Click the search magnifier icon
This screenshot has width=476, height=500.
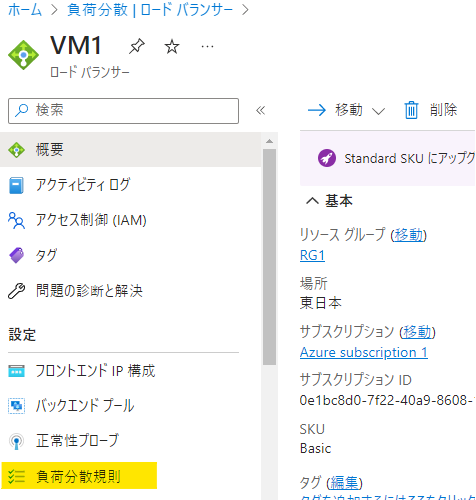tap(21, 110)
